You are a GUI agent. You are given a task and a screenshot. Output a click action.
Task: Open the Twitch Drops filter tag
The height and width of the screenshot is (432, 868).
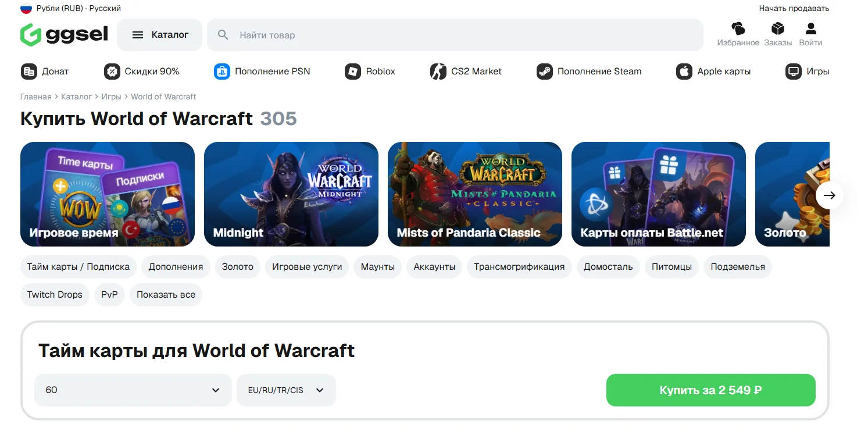coord(55,295)
